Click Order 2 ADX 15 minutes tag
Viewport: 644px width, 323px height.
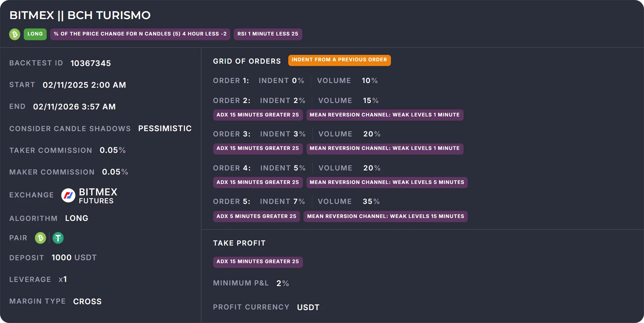(257, 115)
